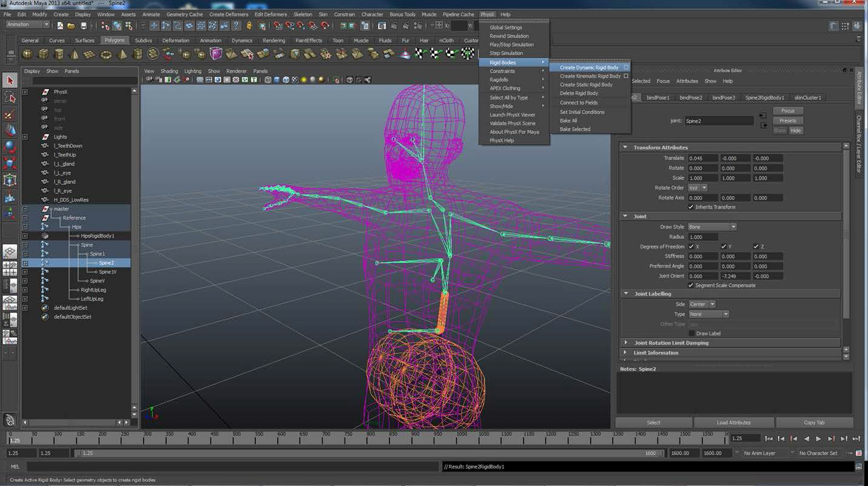Choose Create Kinematic Rigid Body menu item
The height and width of the screenshot is (486, 868).
coord(590,76)
